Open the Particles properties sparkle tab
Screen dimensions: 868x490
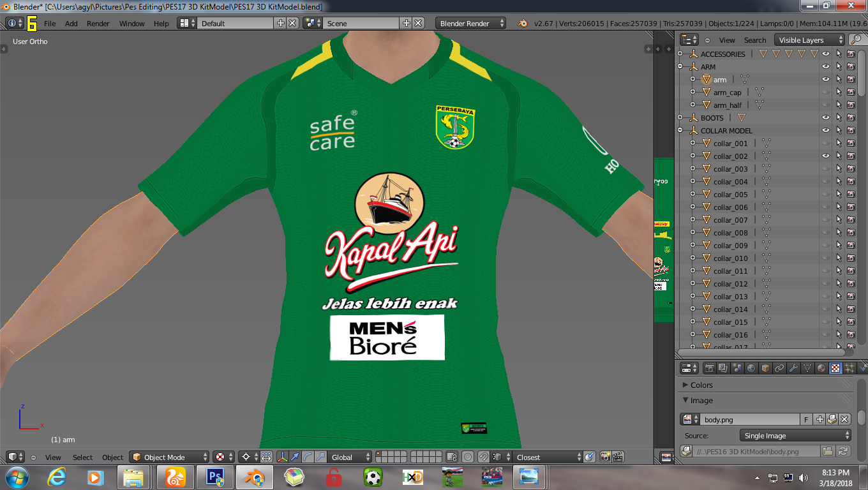click(x=849, y=368)
